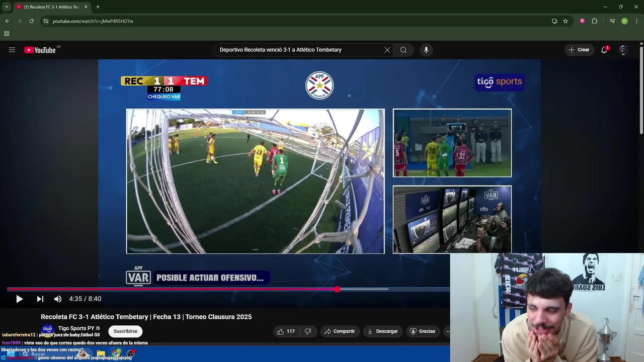
Task: Start voice search with the microphone icon
Action: tap(426, 50)
